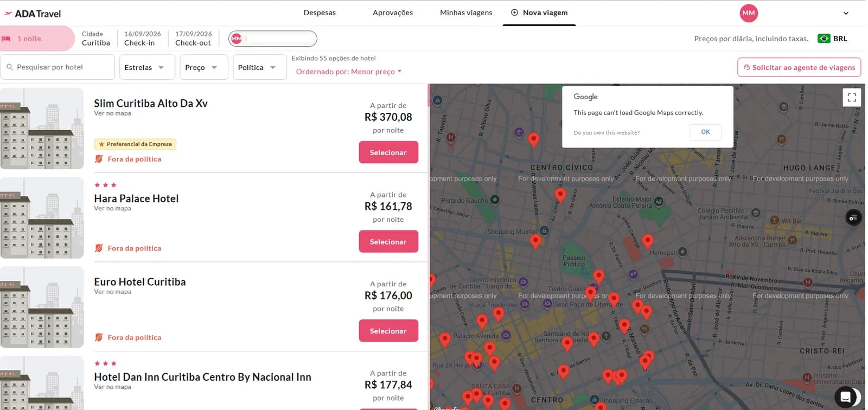Click the Wit Bar map icon
Image resolution: width=868 pixels, height=410 pixels.
[x=774, y=221]
